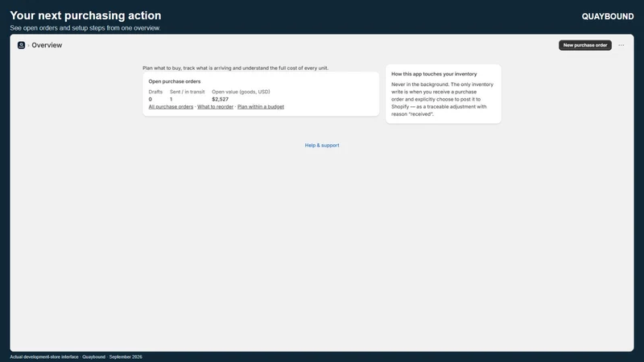Open the Plan within a budget link
Viewport: 644px width, 362px height.
pyautogui.click(x=260, y=107)
